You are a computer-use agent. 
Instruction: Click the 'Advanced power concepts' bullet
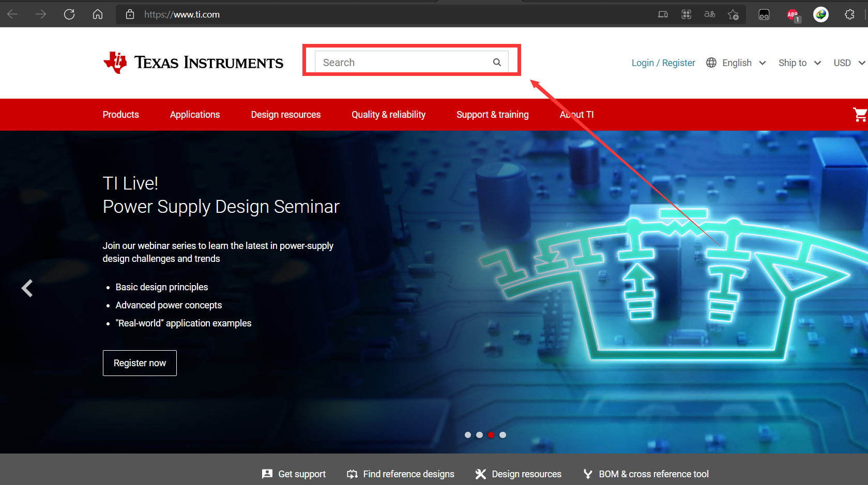click(x=169, y=305)
